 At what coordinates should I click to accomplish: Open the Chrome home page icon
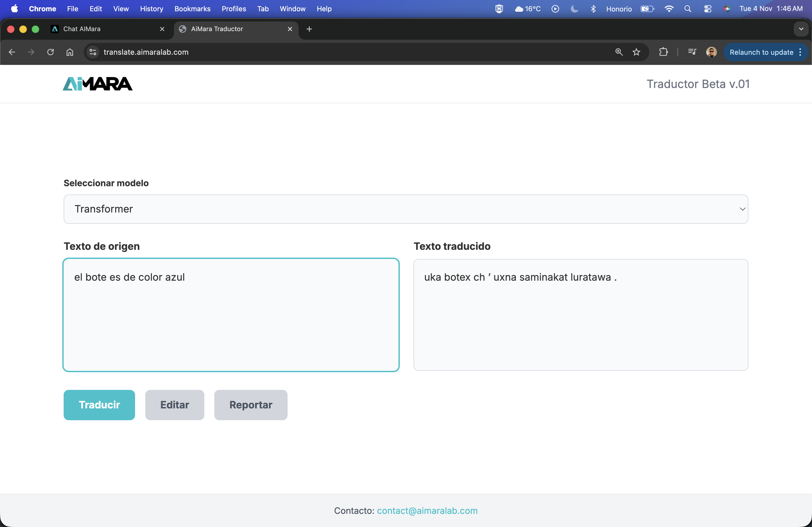click(x=70, y=52)
